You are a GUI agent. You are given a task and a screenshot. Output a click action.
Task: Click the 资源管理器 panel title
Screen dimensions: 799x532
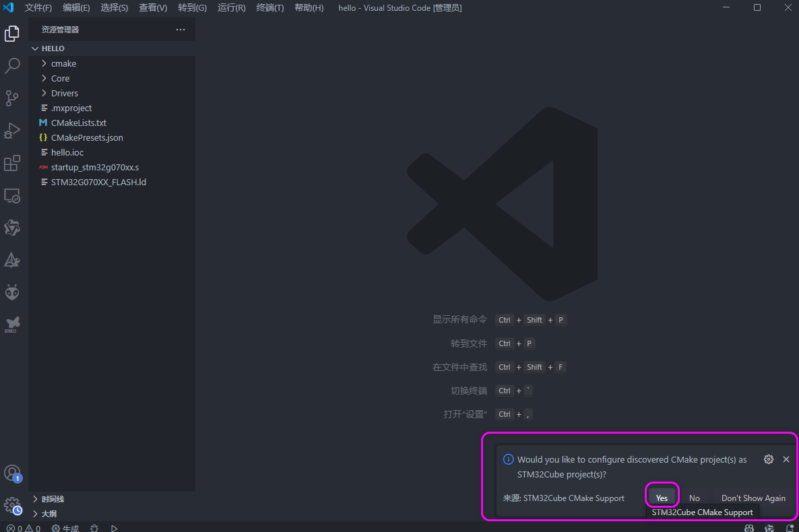pos(60,30)
